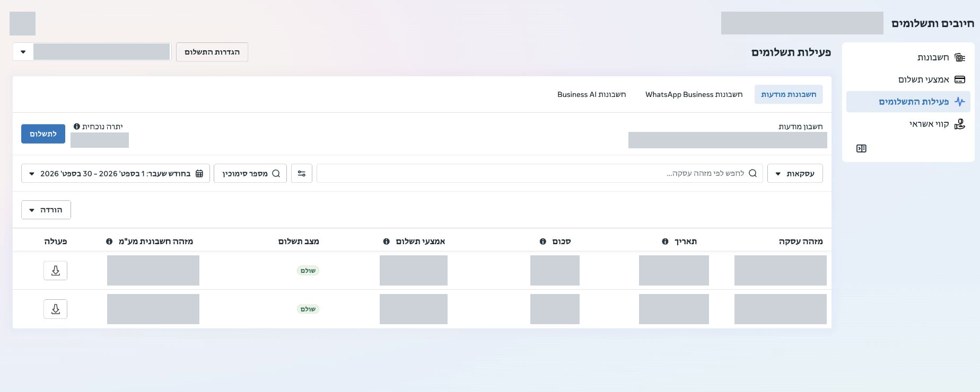Show info icon for מזהה חשבונית מע"מ
980x392 pixels.
click(x=109, y=242)
